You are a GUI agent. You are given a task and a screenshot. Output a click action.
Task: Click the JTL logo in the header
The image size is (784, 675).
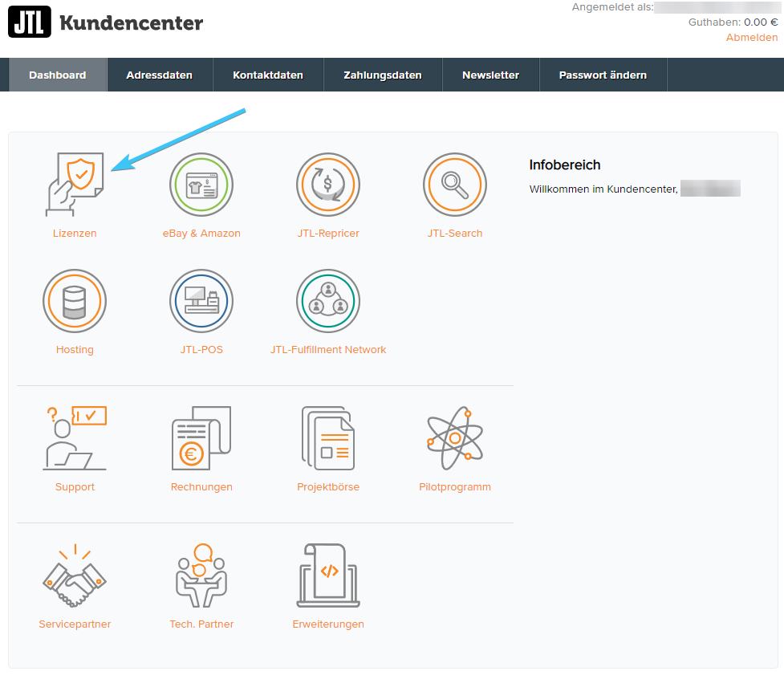pos(30,22)
